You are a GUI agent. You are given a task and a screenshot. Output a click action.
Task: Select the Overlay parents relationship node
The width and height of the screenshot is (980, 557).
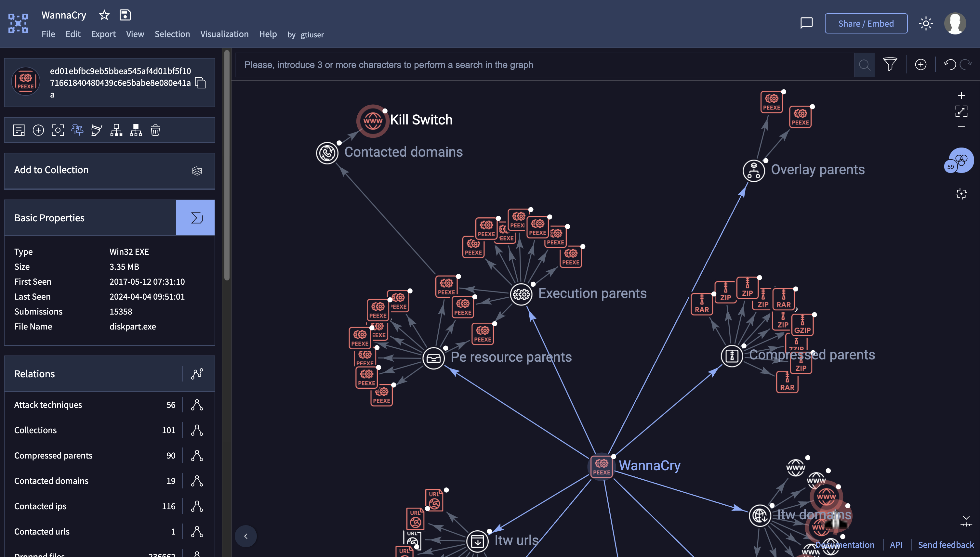pyautogui.click(x=754, y=171)
